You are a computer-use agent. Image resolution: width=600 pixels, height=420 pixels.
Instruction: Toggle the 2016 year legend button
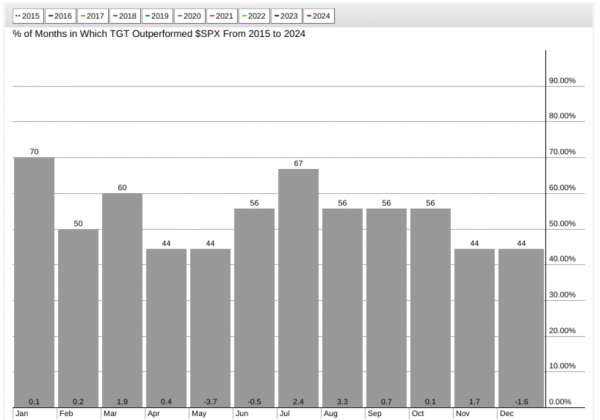click(60, 16)
